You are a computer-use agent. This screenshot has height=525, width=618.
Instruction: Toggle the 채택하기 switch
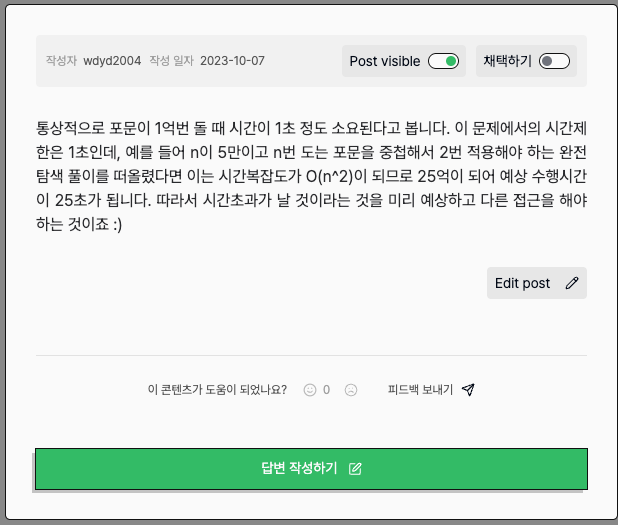tap(554, 61)
